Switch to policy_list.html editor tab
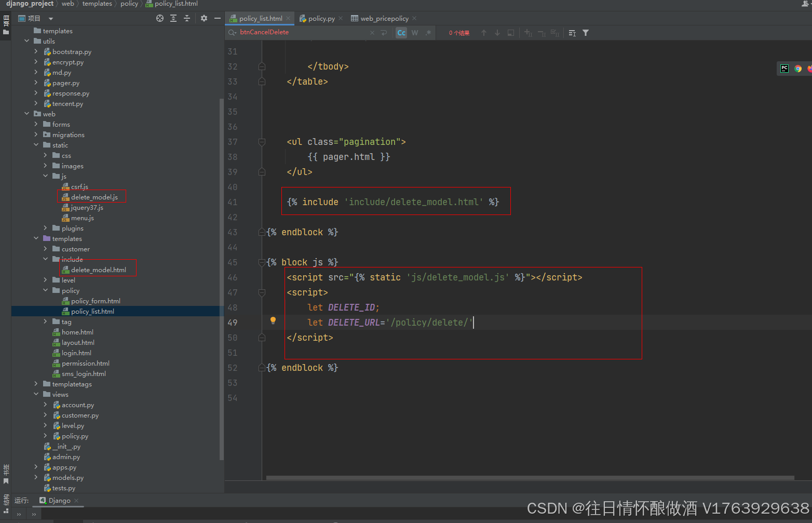The height and width of the screenshot is (523, 812). [x=261, y=18]
